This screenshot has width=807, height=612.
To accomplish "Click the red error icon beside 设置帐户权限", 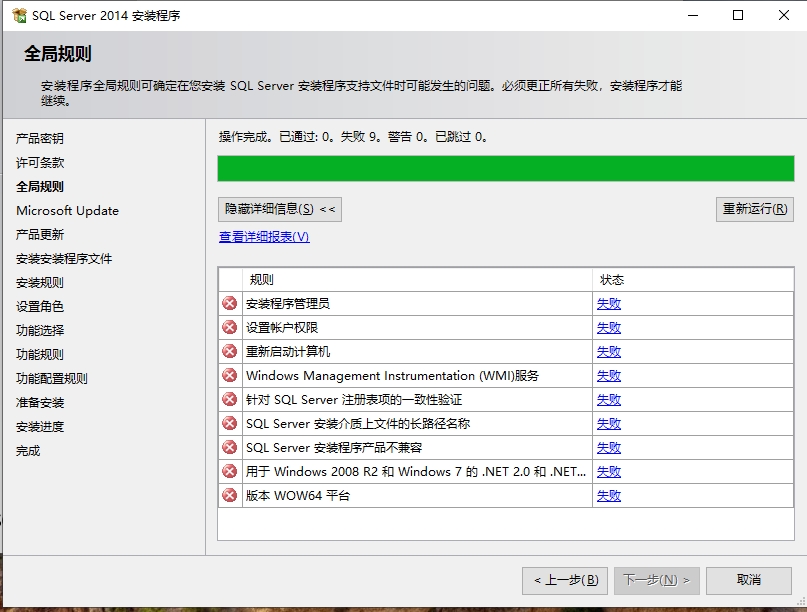I will 230,327.
